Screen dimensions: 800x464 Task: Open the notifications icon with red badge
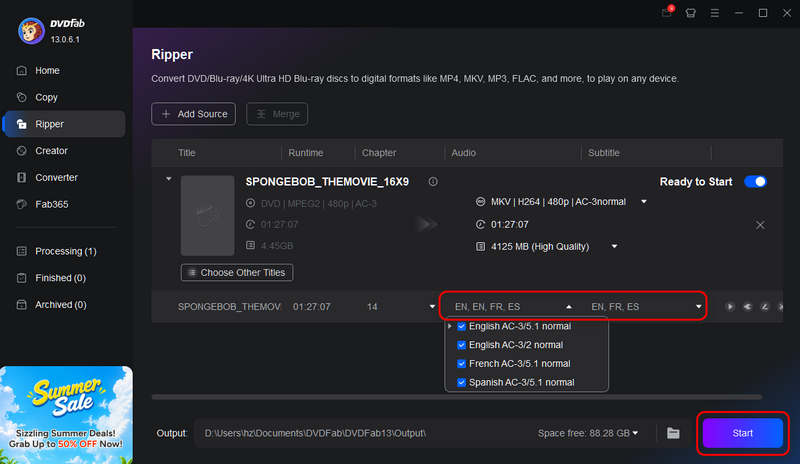pos(667,13)
